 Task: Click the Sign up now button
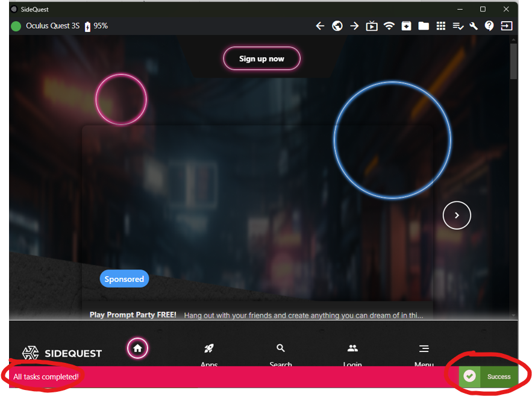pos(261,58)
